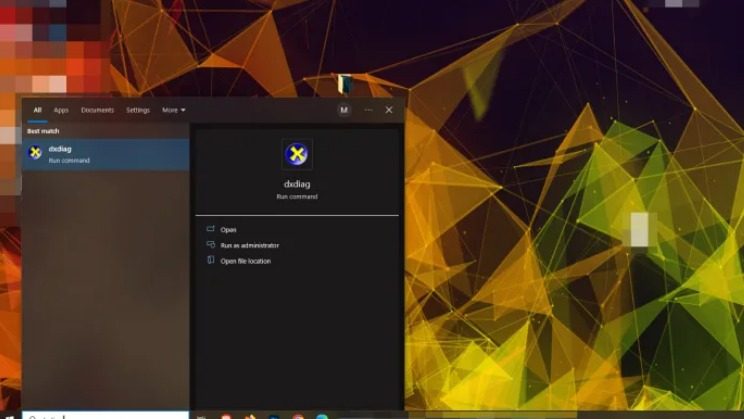The width and height of the screenshot is (744, 419).
Task: Filter results by Documents tab
Action: click(97, 110)
